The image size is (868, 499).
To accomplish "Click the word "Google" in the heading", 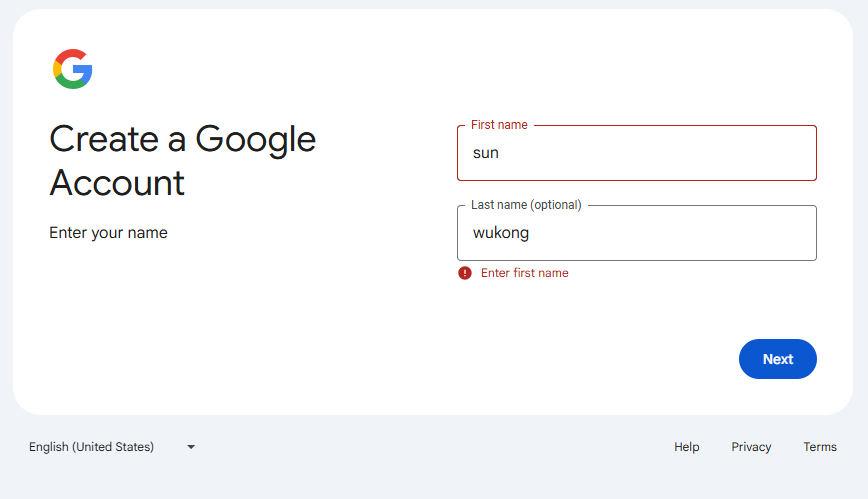I will tap(255, 139).
